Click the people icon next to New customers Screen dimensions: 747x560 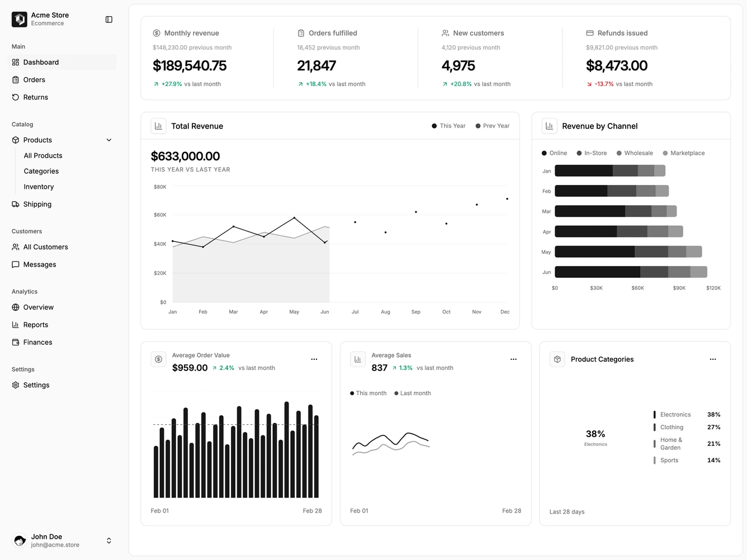point(446,34)
